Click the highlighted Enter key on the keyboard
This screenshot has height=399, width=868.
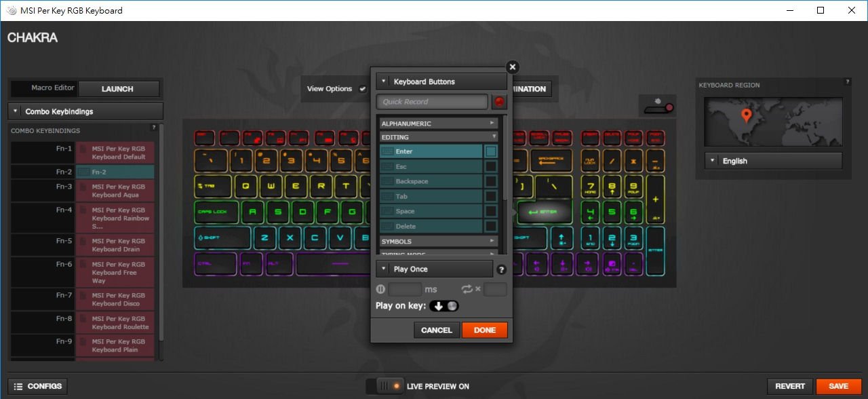pyautogui.click(x=546, y=212)
